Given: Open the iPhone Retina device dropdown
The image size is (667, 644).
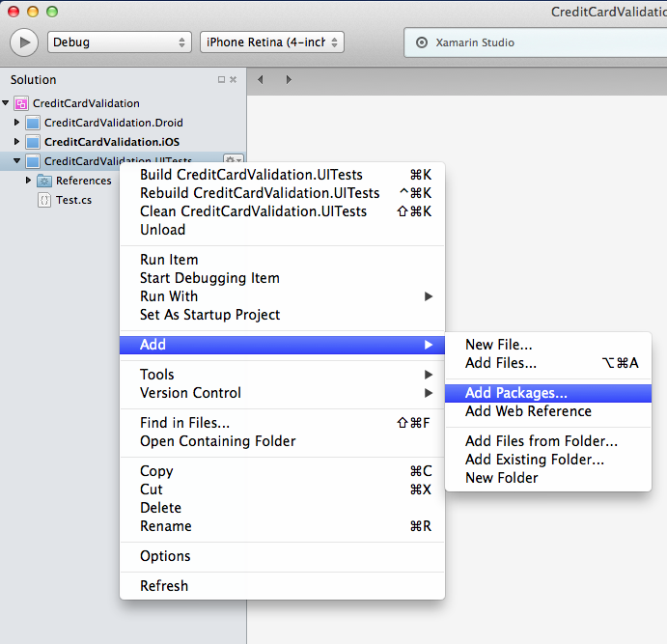Looking at the screenshot, I should click(x=271, y=42).
